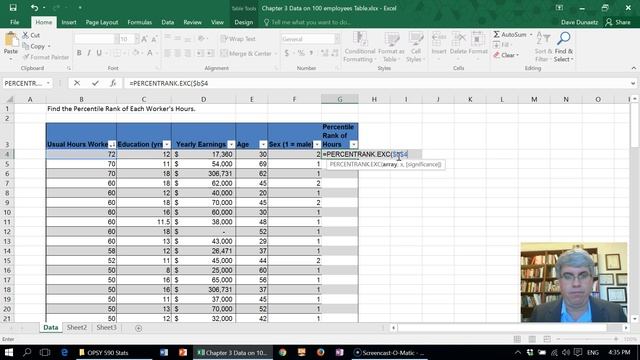Select row 10 header
This screenshot has height=360, width=640.
tap(7, 212)
